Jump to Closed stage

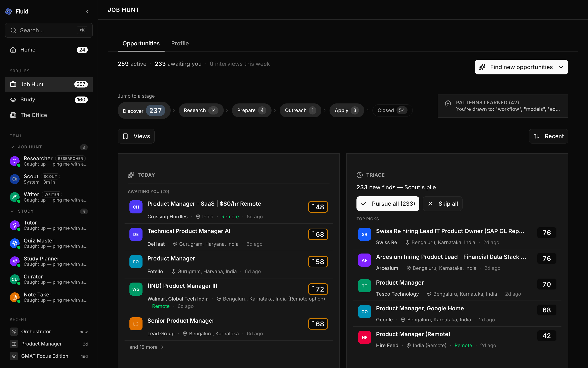392,110
